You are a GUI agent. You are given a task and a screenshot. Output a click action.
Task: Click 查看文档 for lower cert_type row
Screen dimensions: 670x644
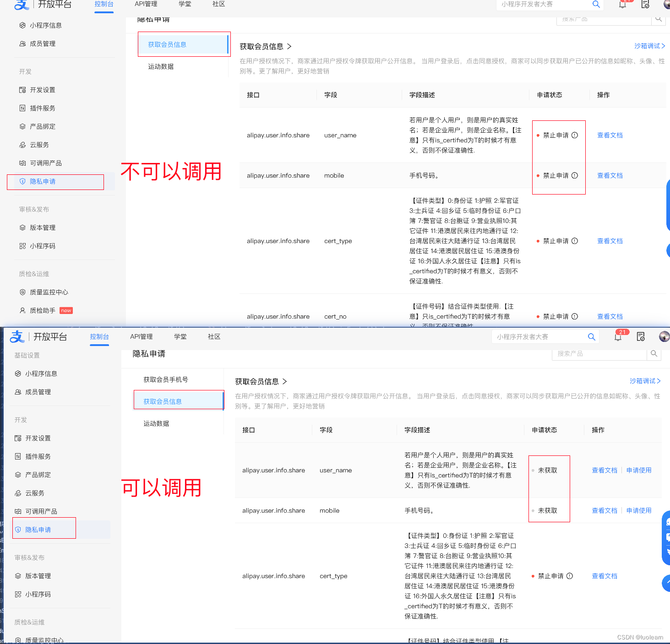(605, 576)
